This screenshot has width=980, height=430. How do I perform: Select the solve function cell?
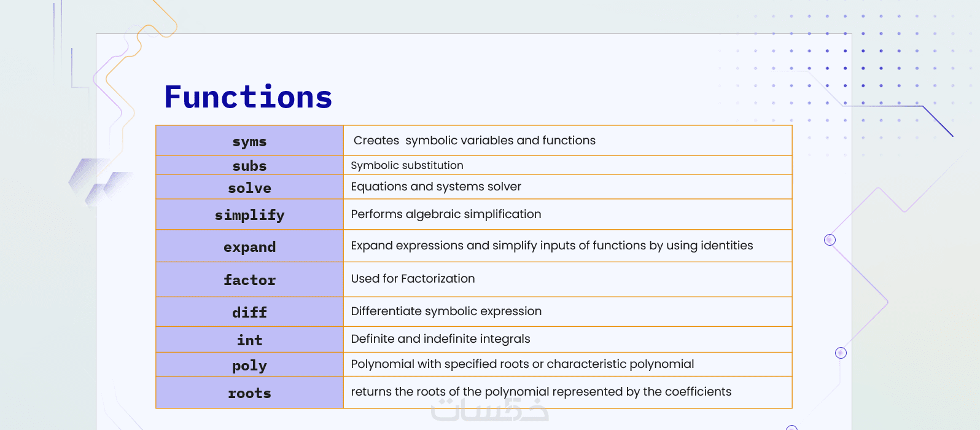pos(249,188)
